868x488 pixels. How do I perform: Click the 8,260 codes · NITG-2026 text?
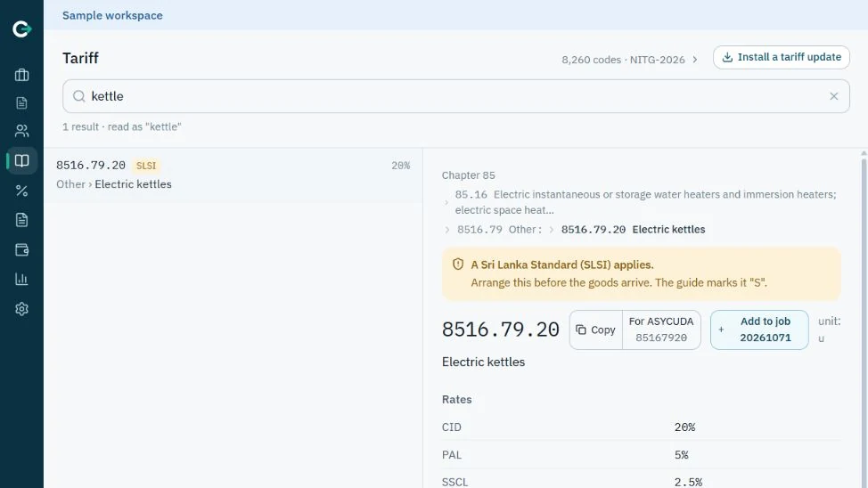coord(623,59)
